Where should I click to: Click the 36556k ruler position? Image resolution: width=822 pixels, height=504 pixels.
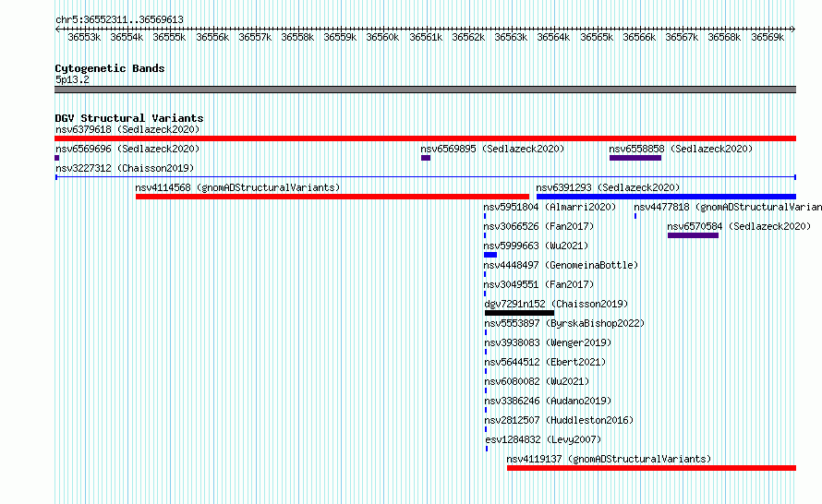212,37
